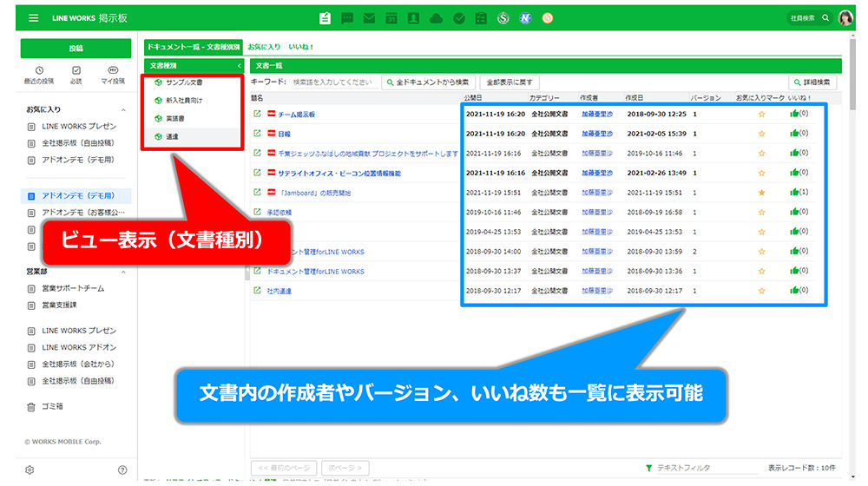The height and width of the screenshot is (486, 868).
Task: Switch to いいね！ tab
Action: (x=301, y=47)
